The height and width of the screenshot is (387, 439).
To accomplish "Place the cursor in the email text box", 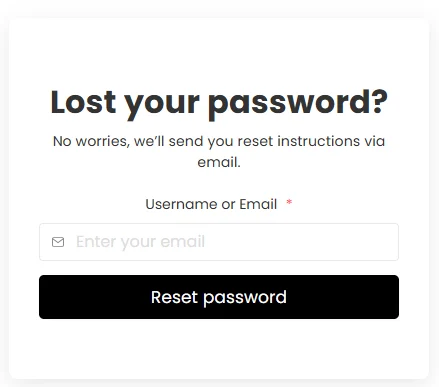I will [219, 242].
